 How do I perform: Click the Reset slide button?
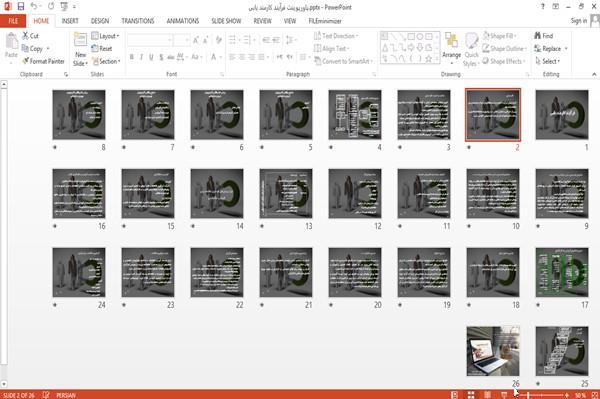click(102, 49)
